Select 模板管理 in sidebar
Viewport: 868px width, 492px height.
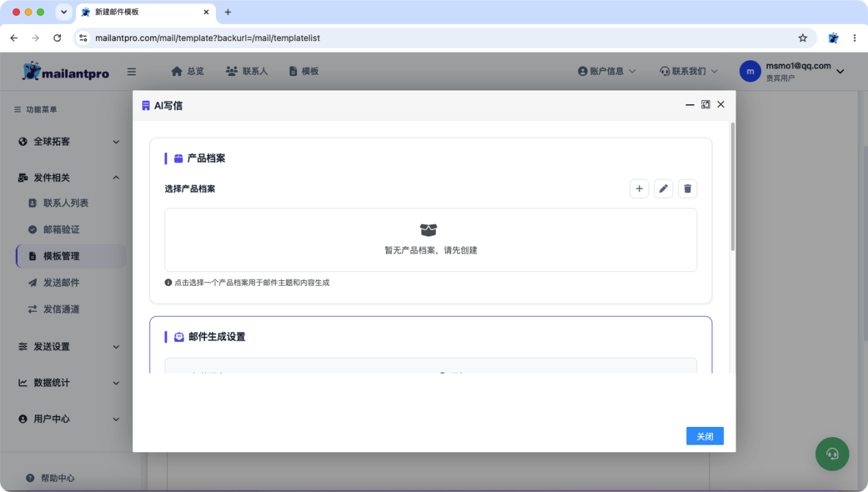coord(71,256)
